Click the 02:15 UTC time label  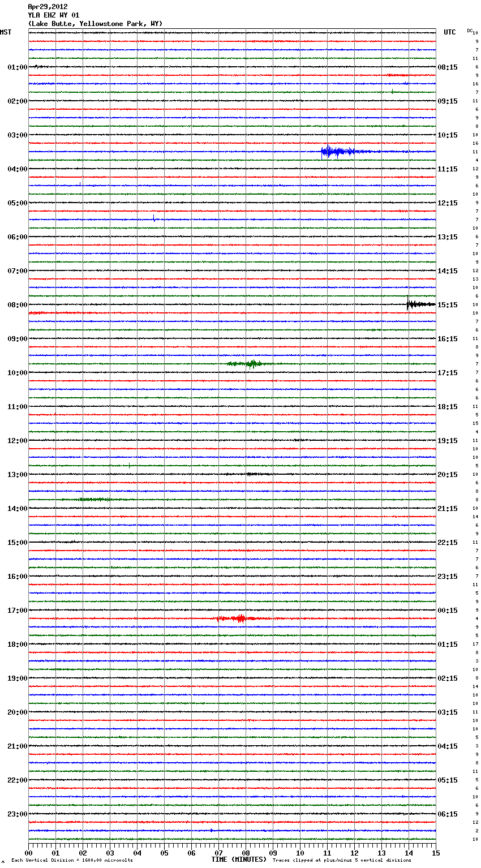[x=447, y=678]
